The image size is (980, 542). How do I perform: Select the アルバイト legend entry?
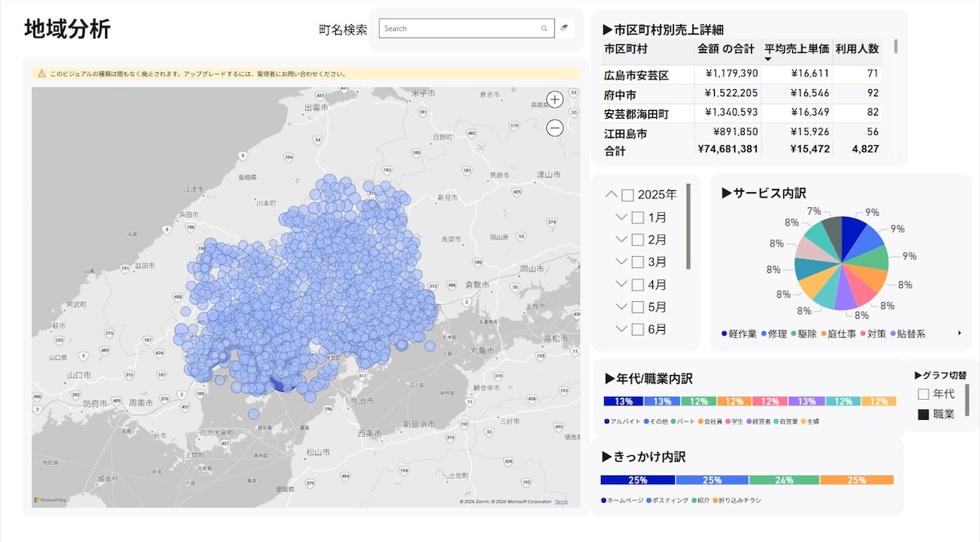(623, 422)
